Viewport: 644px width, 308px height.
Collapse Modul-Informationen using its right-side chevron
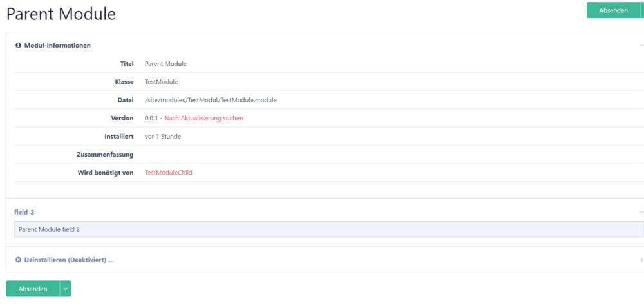click(641, 46)
